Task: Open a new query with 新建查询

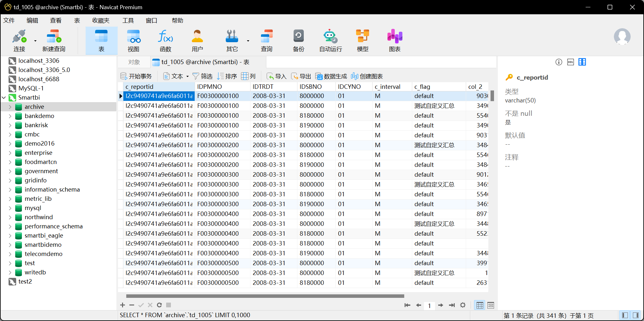Action: pyautogui.click(x=53, y=40)
